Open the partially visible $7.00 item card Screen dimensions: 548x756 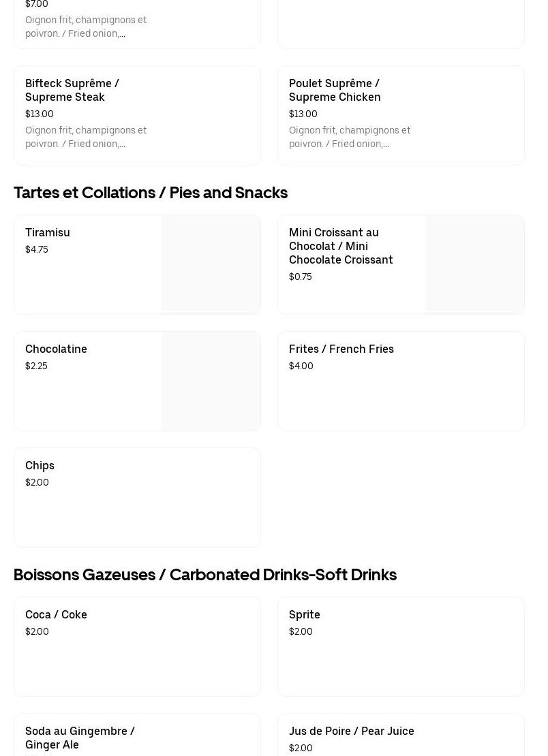coord(137,24)
